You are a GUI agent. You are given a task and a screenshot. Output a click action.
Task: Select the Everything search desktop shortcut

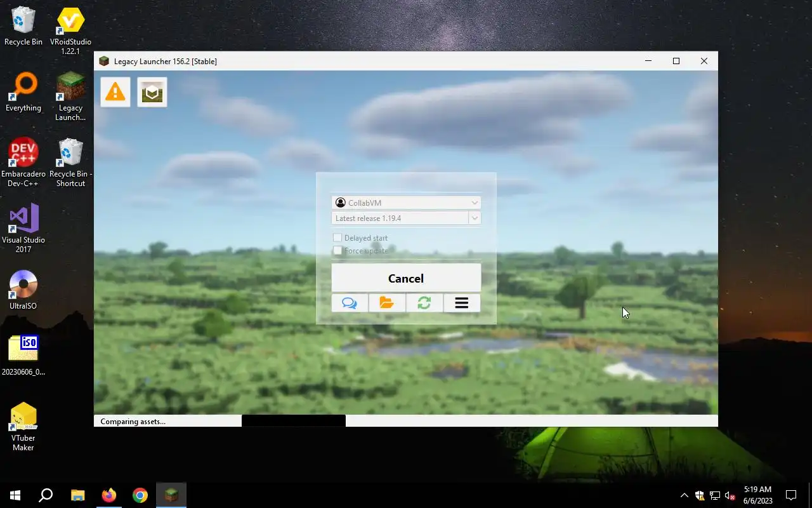tap(23, 93)
